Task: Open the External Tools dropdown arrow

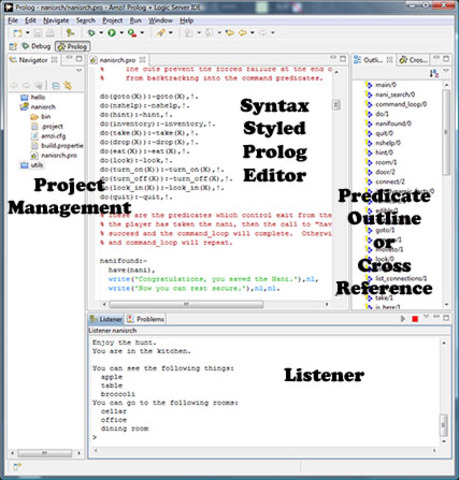Action: pos(142,33)
